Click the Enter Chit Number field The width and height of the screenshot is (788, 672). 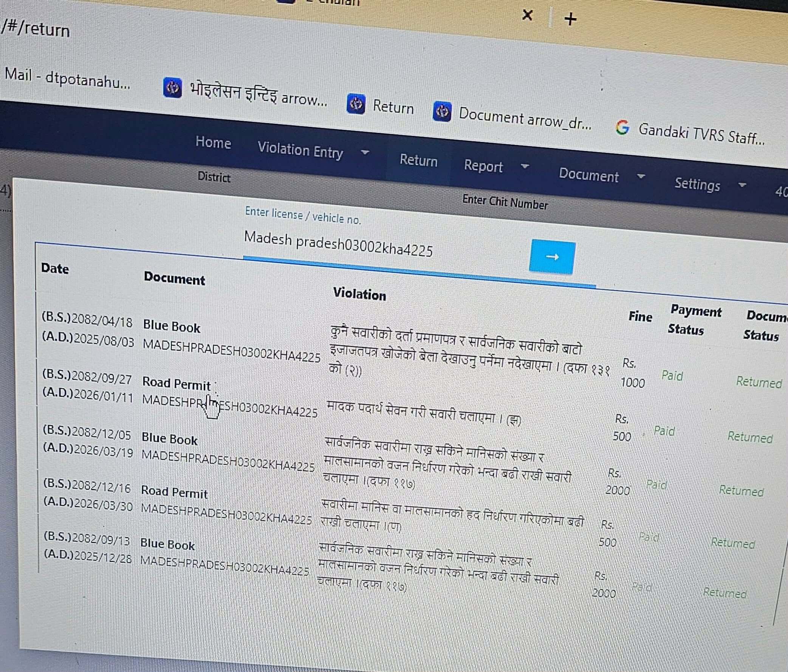click(x=505, y=202)
